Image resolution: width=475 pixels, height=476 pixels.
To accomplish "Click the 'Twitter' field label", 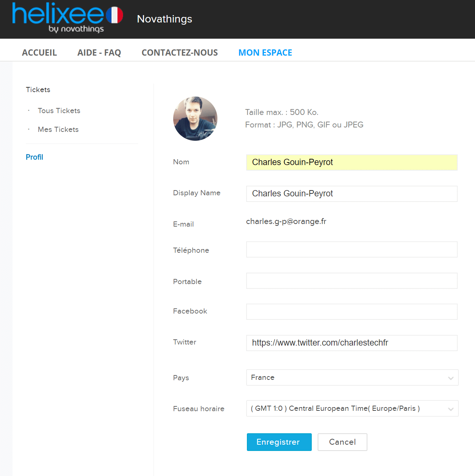I will pos(185,342).
